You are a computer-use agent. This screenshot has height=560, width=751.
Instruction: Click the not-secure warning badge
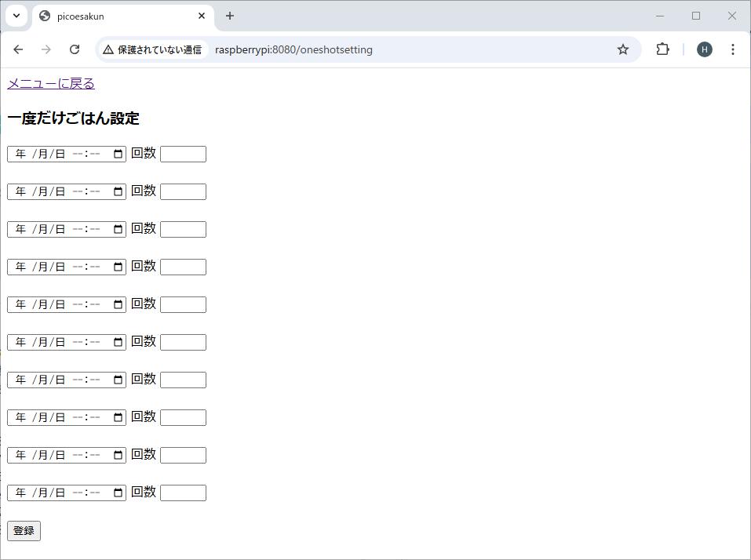(152, 49)
